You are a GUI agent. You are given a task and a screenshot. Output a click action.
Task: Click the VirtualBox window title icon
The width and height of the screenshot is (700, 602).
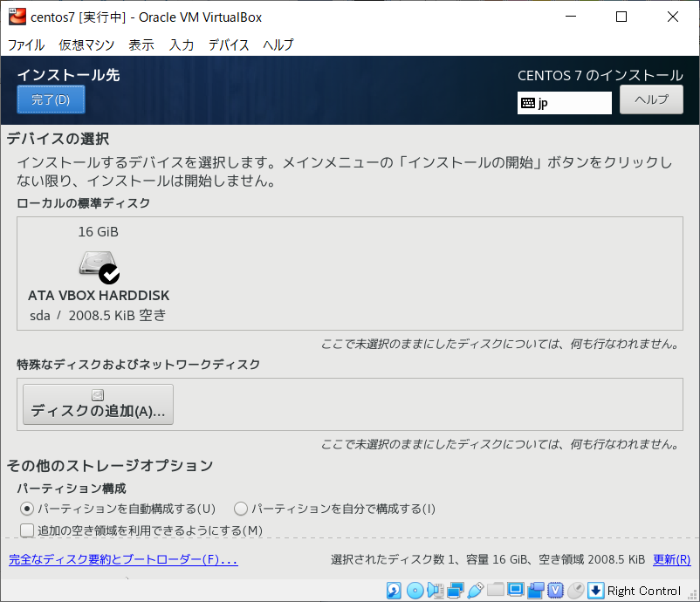point(17,17)
